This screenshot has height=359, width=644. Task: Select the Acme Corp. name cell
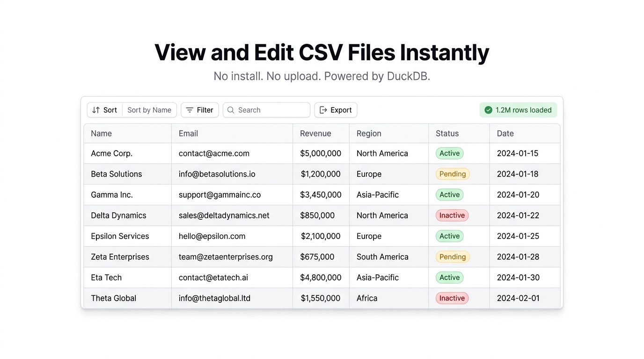pyautogui.click(x=128, y=153)
